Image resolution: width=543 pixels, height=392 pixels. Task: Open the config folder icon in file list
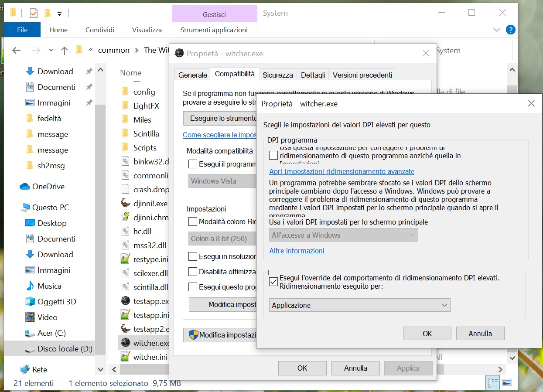click(x=125, y=92)
